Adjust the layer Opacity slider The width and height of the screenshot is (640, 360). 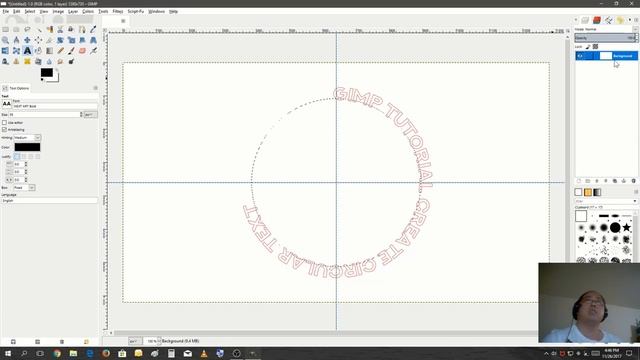click(x=606, y=38)
